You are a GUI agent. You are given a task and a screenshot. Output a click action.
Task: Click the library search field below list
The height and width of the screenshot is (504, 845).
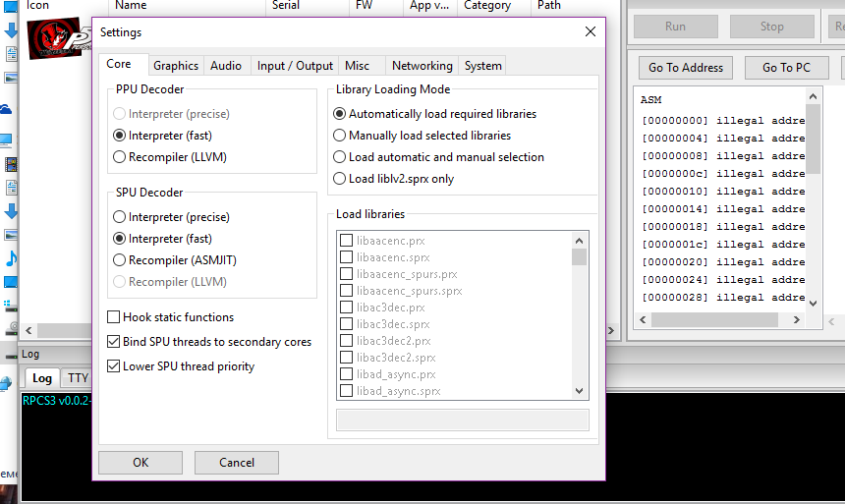462,420
